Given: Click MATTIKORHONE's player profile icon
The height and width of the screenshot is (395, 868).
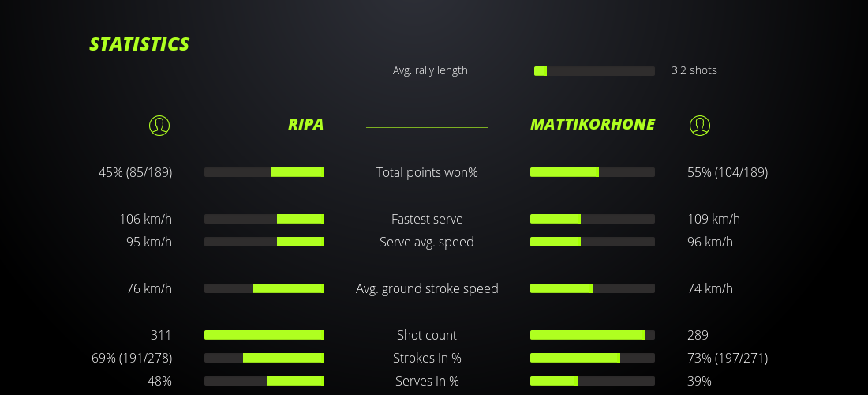Looking at the screenshot, I should pyautogui.click(x=700, y=125).
